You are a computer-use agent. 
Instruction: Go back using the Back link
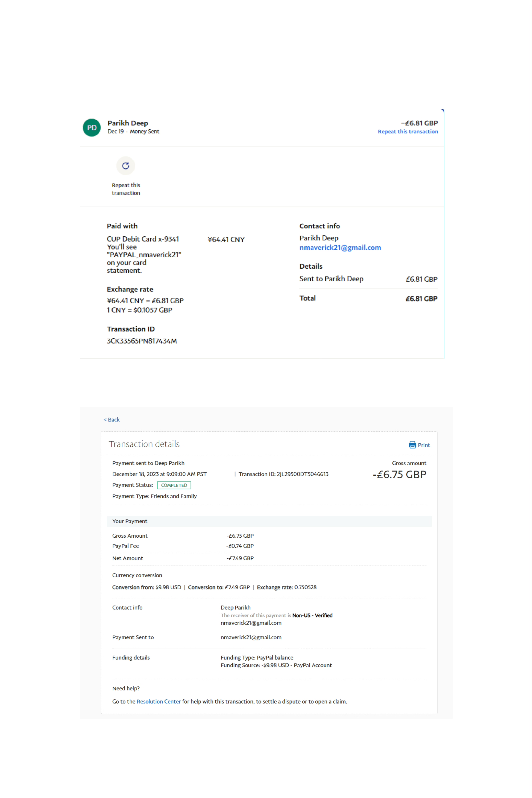coord(112,420)
